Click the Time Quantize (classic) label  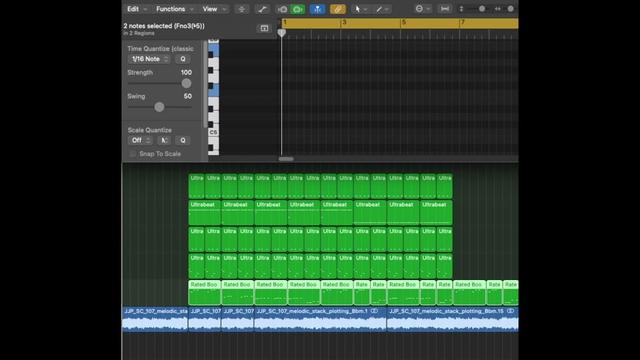coord(160,49)
